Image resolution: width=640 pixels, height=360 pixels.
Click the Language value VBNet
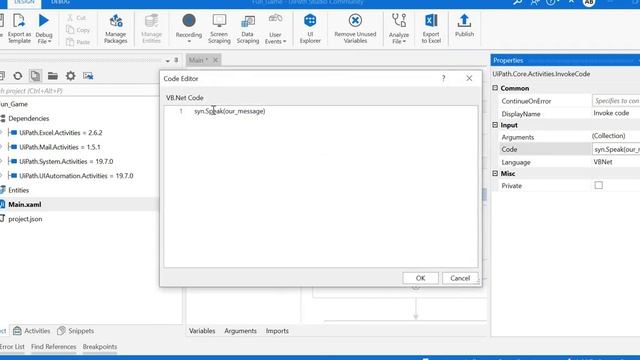click(x=603, y=162)
